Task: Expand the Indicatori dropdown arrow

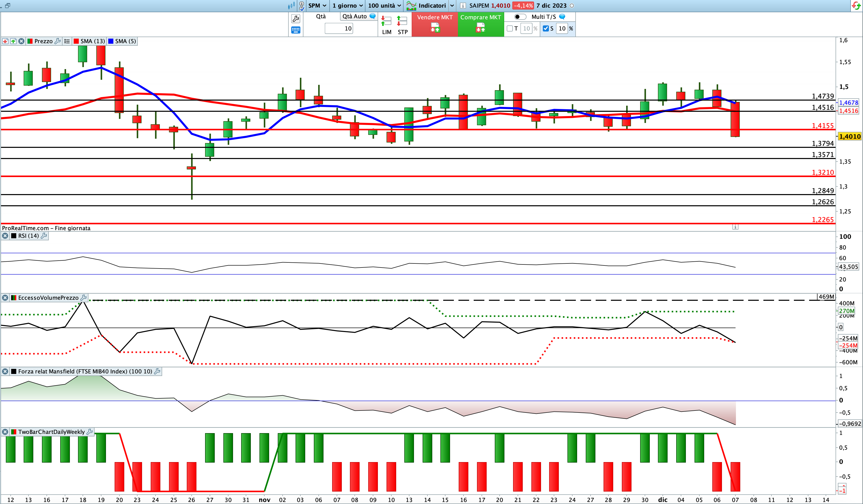Action: pyautogui.click(x=452, y=6)
